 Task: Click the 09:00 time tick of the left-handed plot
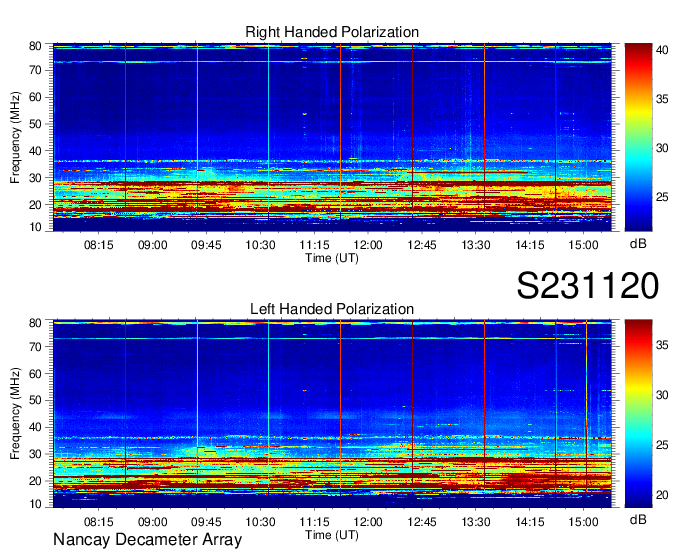153,522
